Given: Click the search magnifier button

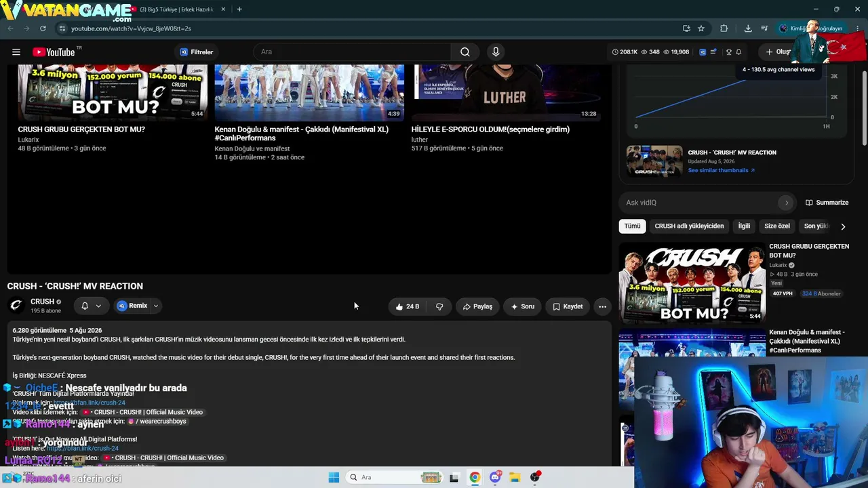Looking at the screenshot, I should click(x=465, y=52).
